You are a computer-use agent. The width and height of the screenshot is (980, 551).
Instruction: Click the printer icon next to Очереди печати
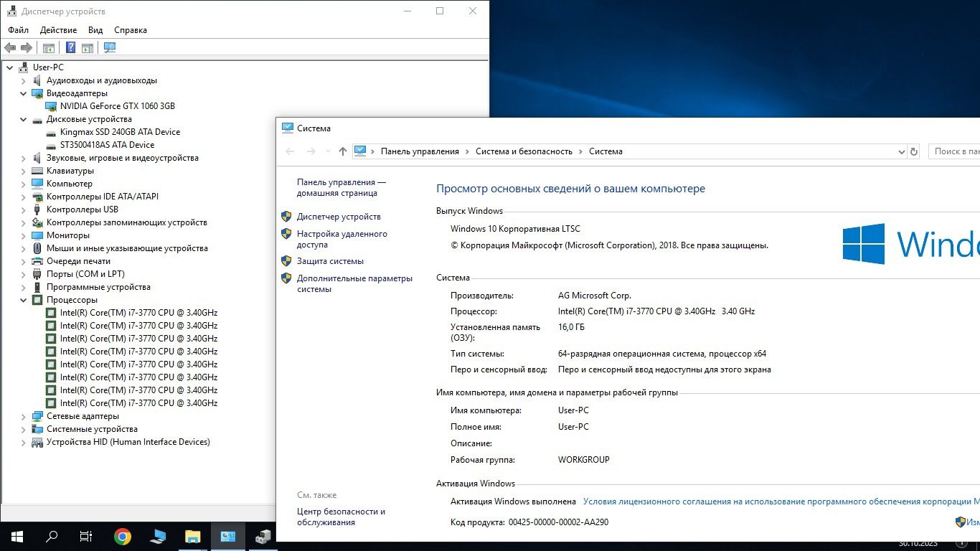point(37,261)
